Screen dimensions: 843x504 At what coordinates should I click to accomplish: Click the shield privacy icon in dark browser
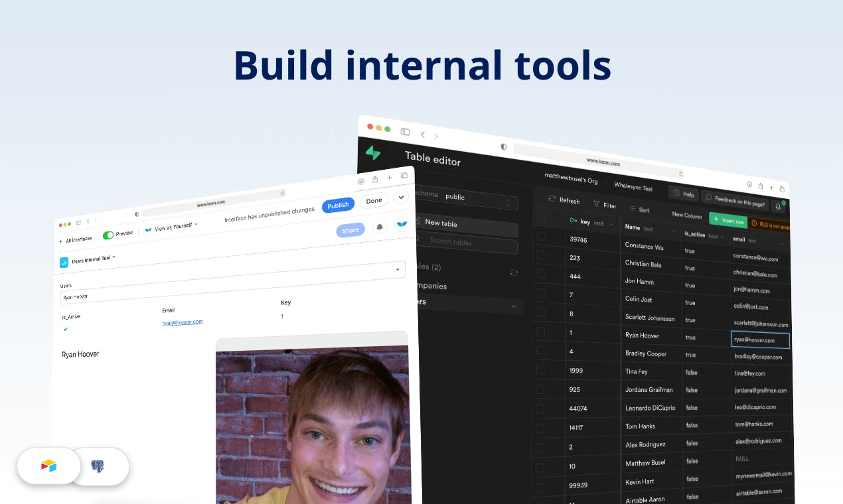504,146
